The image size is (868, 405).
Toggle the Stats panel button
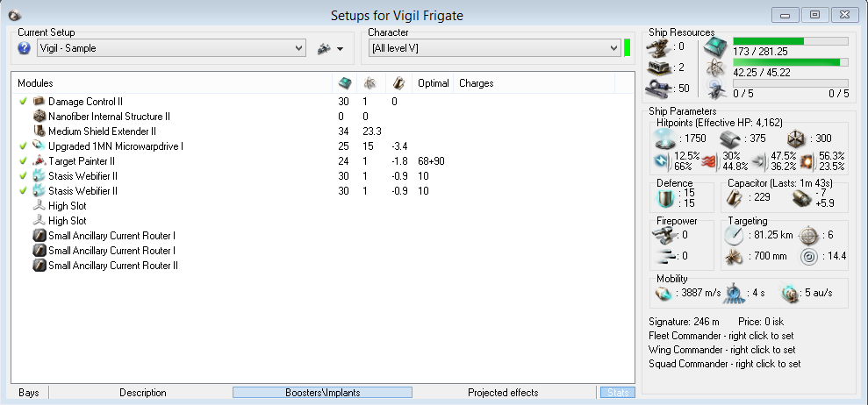click(x=618, y=393)
